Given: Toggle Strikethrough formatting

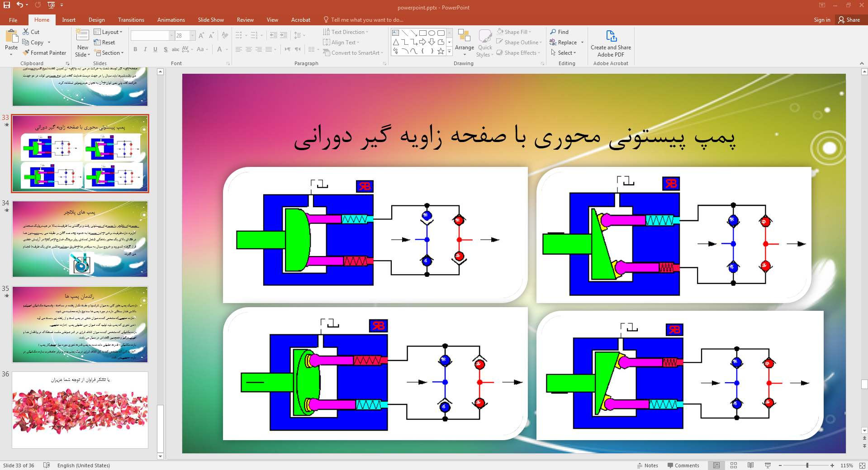Looking at the screenshot, I should 175,49.
